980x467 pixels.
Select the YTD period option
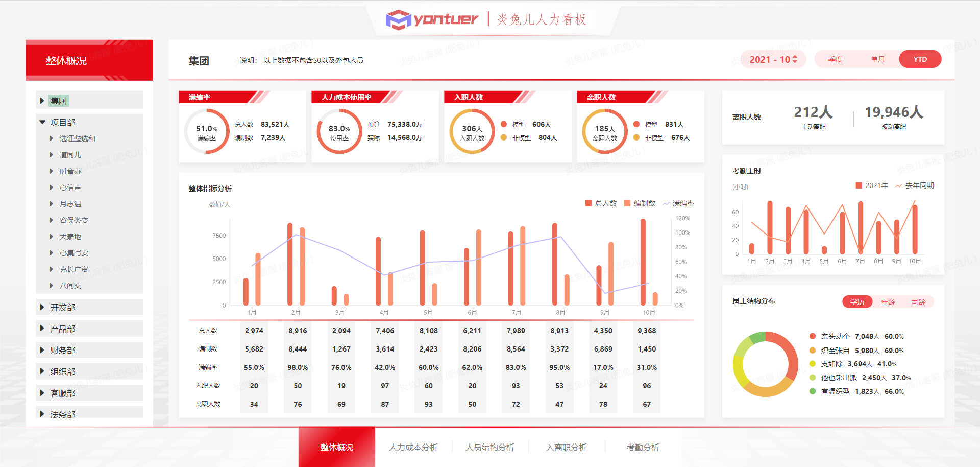(920, 59)
